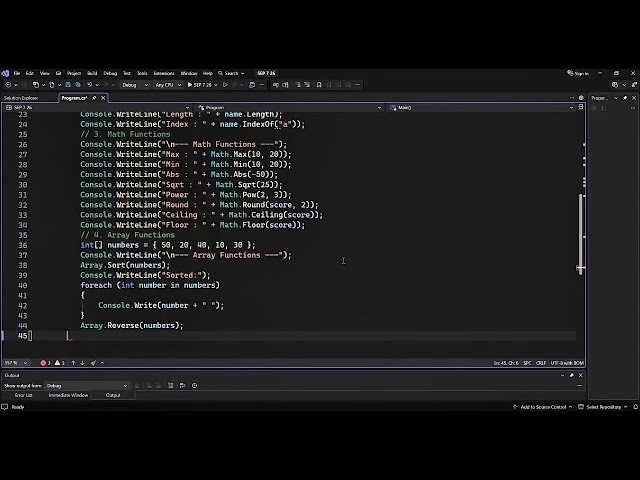Close the Program.cs tab
640x480 pixels.
pyautogui.click(x=103, y=98)
